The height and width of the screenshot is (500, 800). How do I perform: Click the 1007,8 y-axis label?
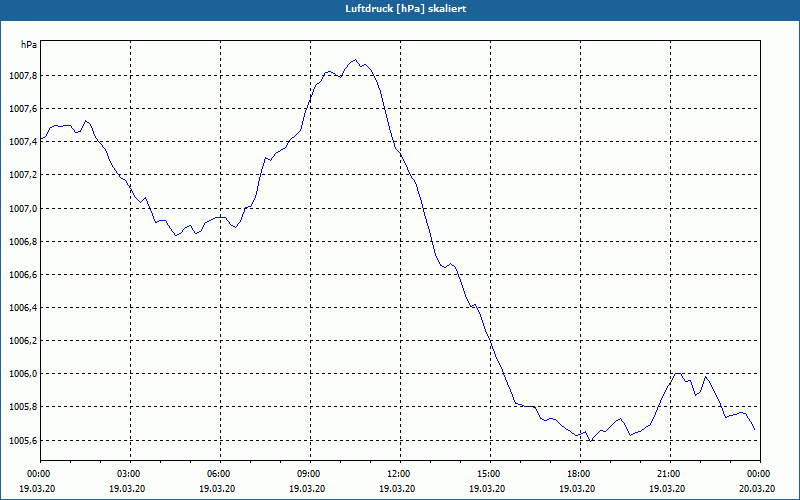pyautogui.click(x=23, y=76)
